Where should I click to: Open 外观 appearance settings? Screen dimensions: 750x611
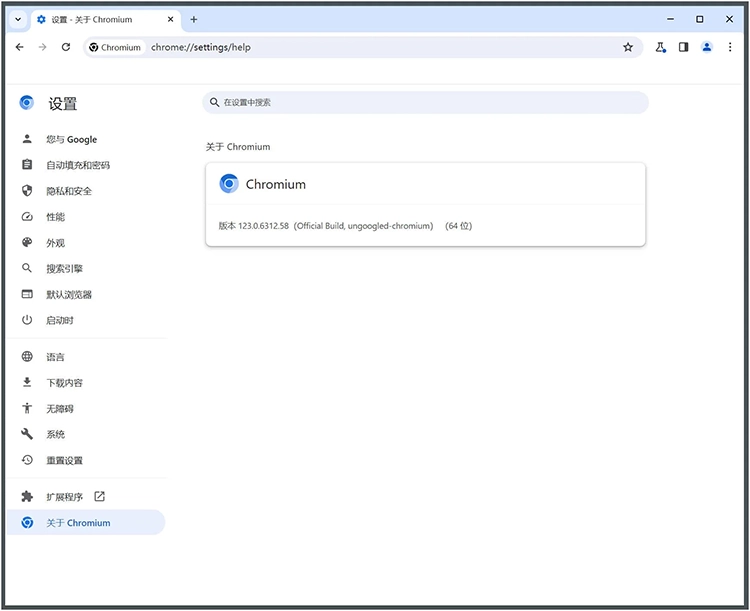[x=55, y=243]
